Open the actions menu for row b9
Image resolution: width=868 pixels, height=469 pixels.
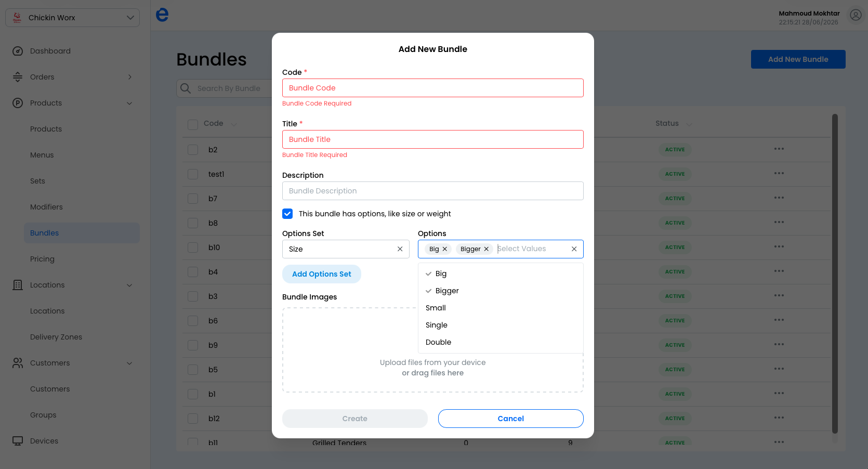point(779,344)
